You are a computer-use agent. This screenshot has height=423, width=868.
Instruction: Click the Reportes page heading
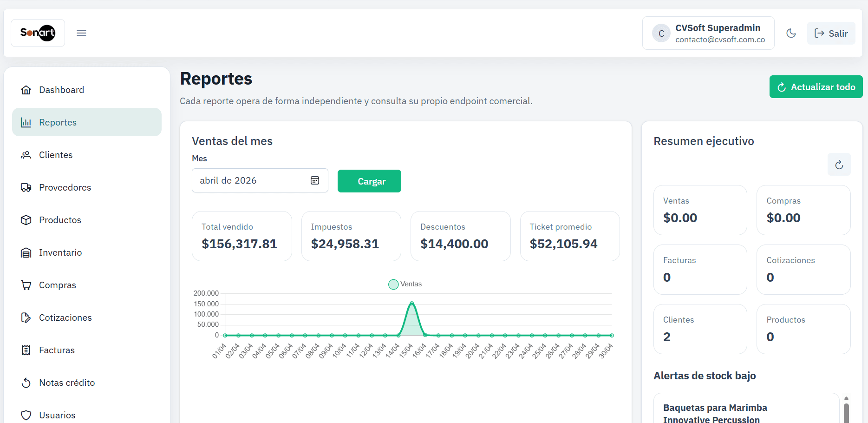click(216, 79)
